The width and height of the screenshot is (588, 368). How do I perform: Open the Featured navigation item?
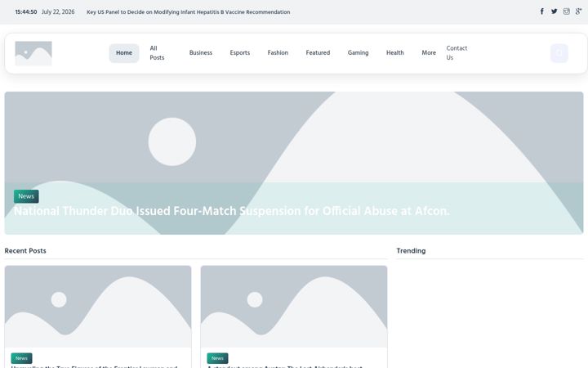(x=318, y=53)
